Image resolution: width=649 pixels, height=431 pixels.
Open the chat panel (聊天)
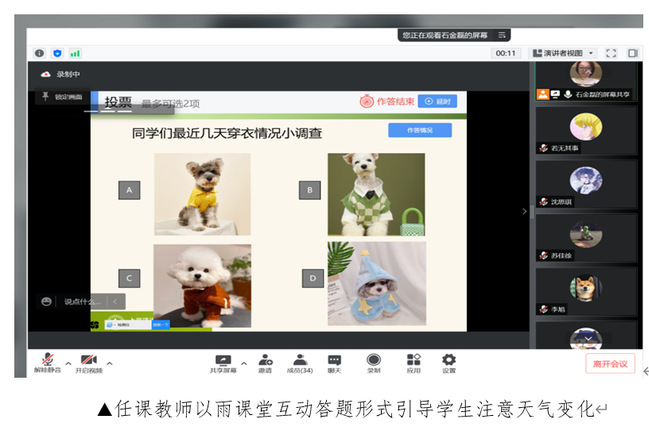[334, 360]
